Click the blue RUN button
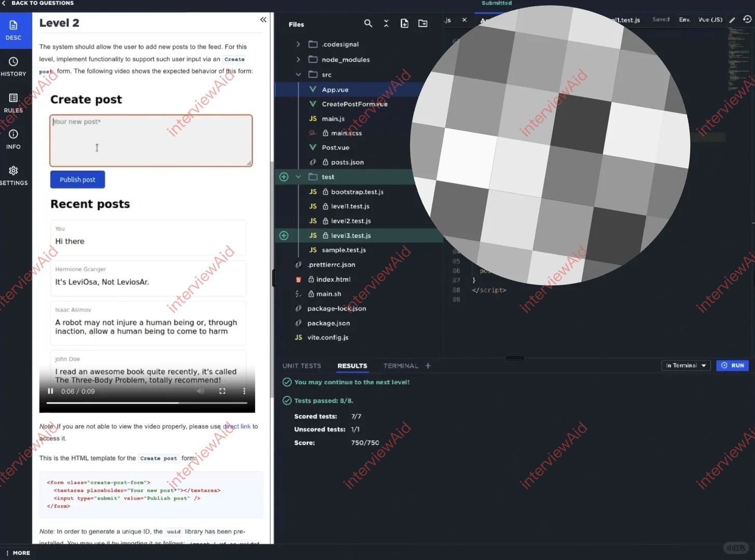 732,366
